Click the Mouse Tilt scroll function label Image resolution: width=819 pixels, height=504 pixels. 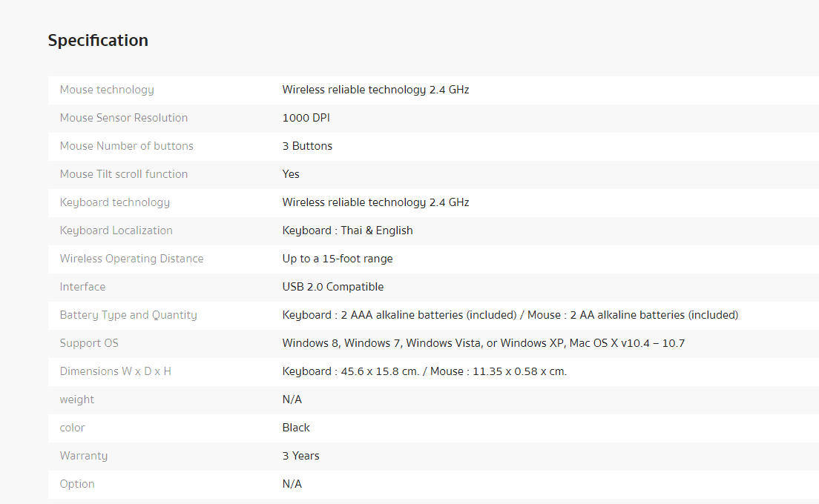coord(124,174)
